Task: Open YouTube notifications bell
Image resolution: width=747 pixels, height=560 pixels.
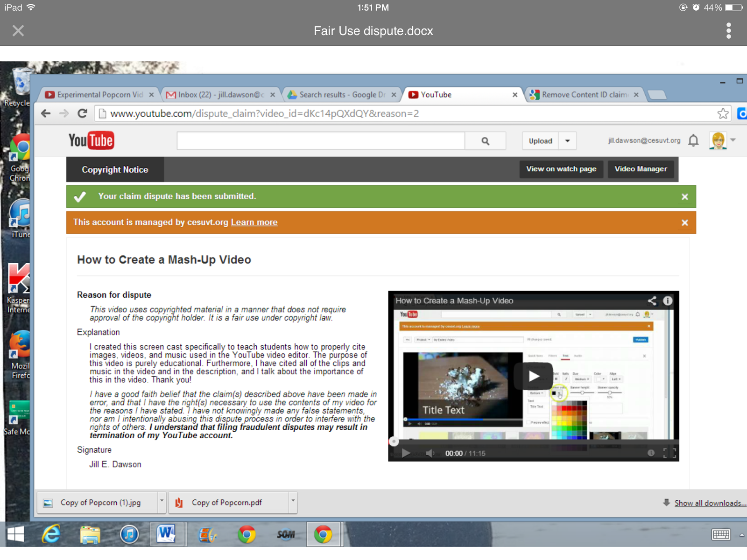Action: pyautogui.click(x=694, y=140)
